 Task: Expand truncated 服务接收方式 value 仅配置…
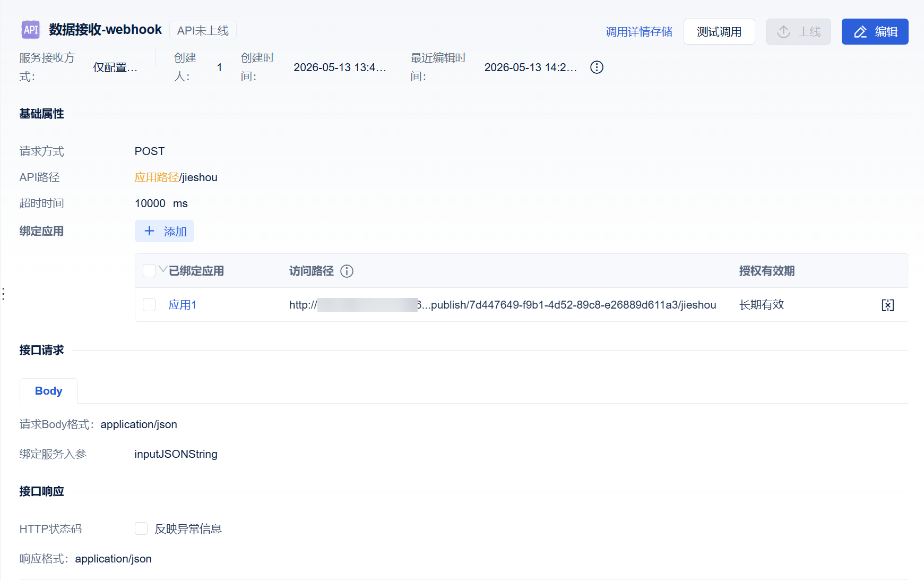115,67
